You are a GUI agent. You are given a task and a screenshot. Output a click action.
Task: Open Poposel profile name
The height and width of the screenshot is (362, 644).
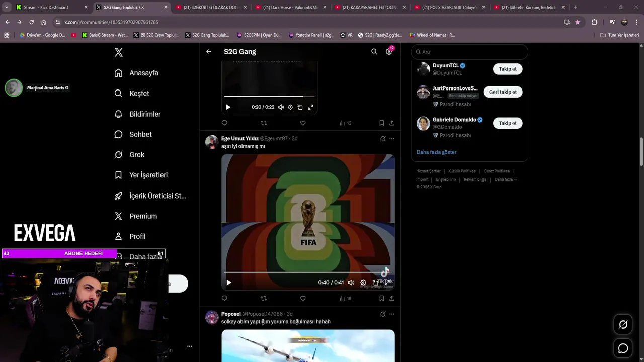point(231,314)
